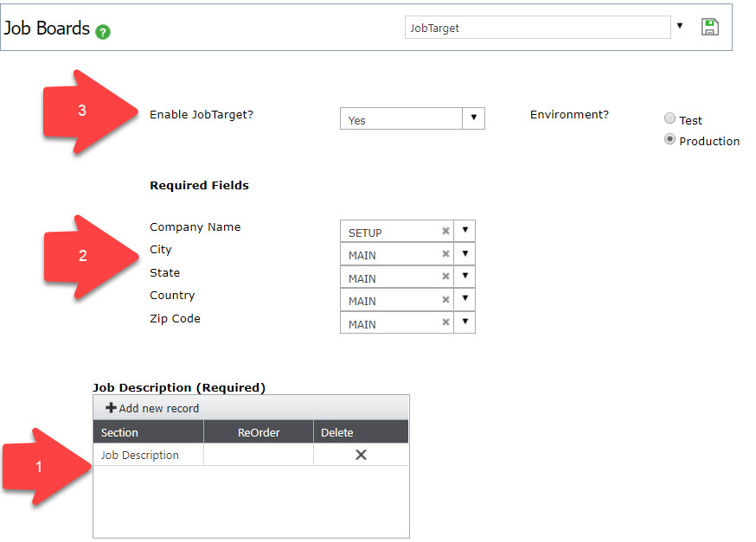Expand the JobTarget job board selector arrow
Screen dimensions: 756x542
[680, 27]
